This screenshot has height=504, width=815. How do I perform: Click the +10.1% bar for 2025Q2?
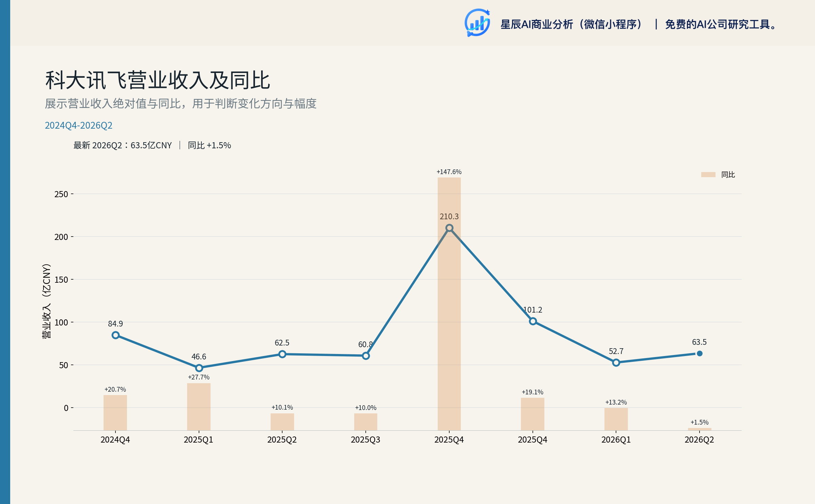tap(282, 422)
